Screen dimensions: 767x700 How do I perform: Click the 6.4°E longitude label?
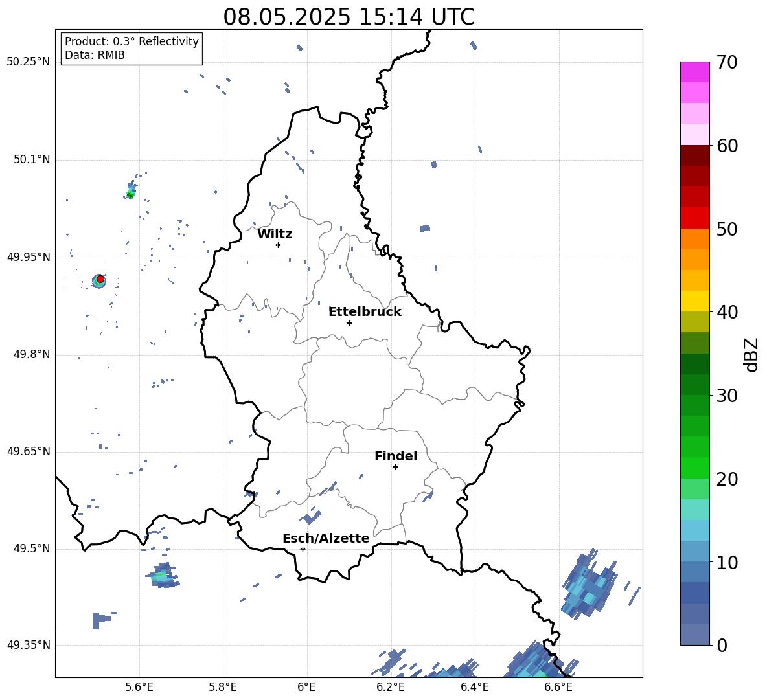pos(474,687)
